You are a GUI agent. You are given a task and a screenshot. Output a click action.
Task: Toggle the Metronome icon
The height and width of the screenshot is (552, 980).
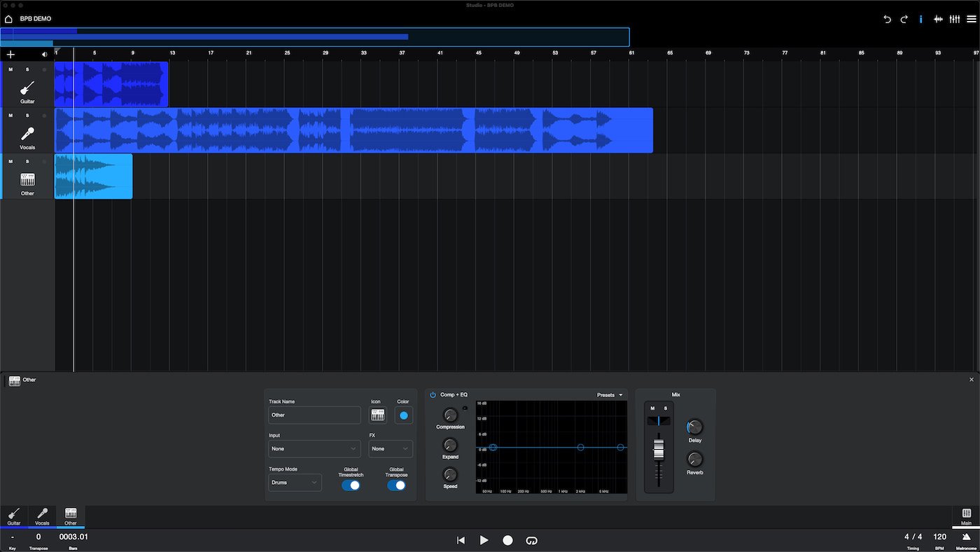point(966,537)
